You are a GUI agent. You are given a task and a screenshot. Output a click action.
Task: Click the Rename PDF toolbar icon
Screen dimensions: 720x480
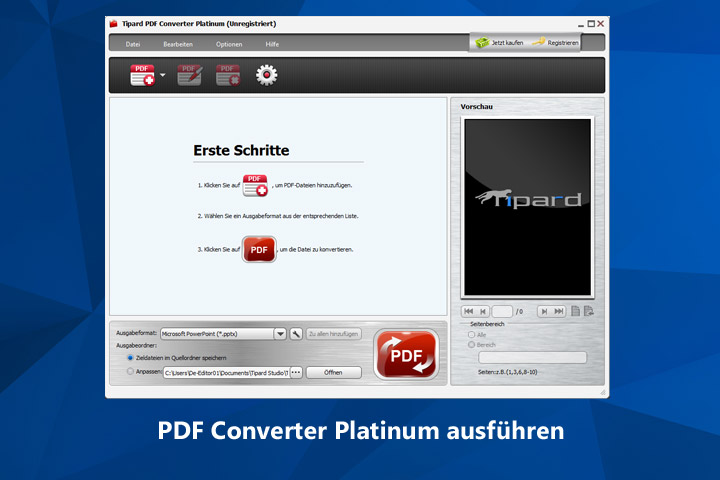(190, 75)
